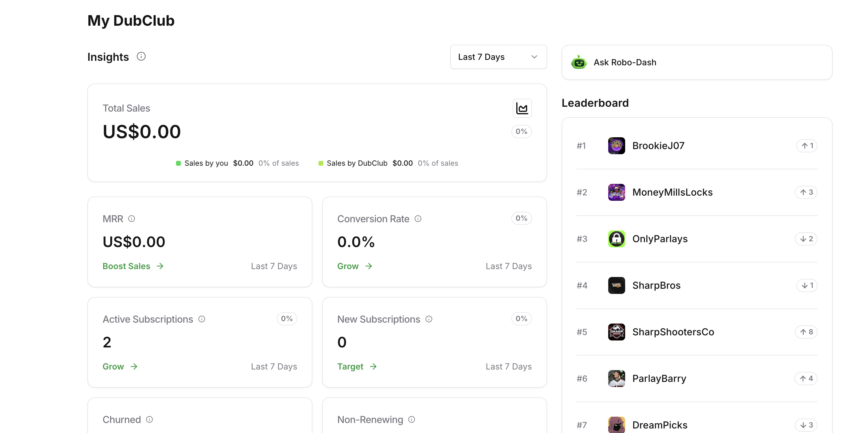Open MoneyMillsLocks' avatar

[617, 192]
